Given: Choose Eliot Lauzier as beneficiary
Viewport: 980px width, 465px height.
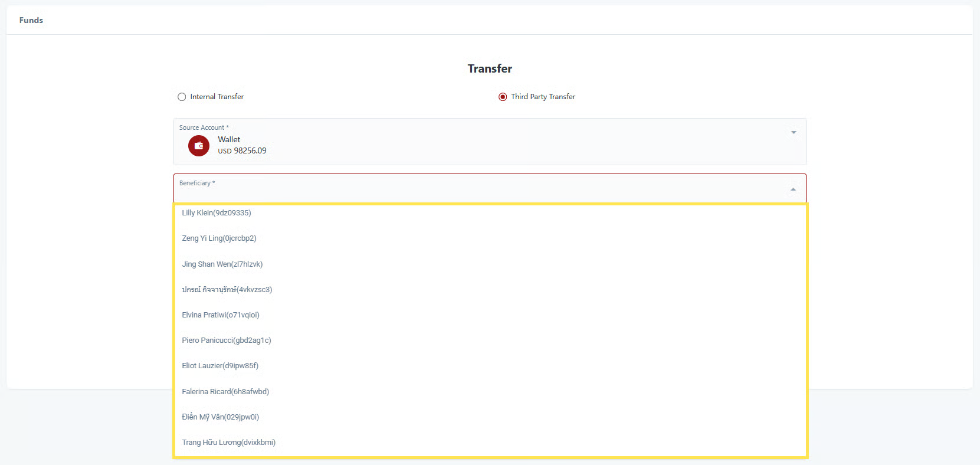Looking at the screenshot, I should click(220, 366).
